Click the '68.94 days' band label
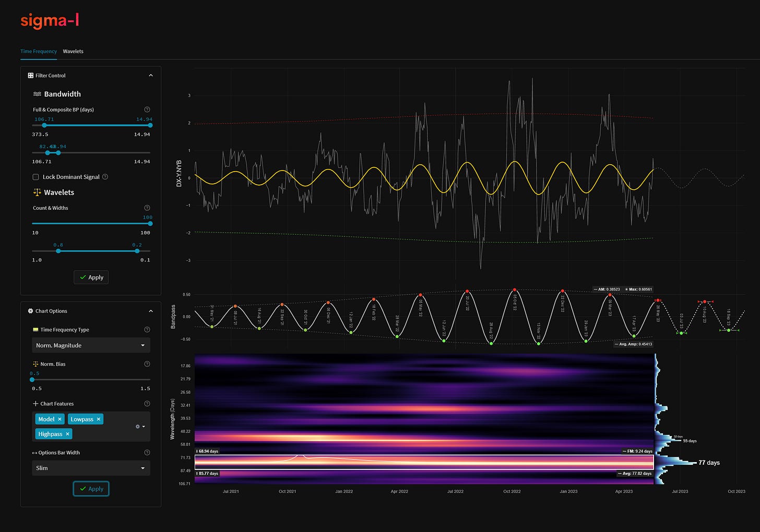Viewport: 760px width, 532px height. 207,451
